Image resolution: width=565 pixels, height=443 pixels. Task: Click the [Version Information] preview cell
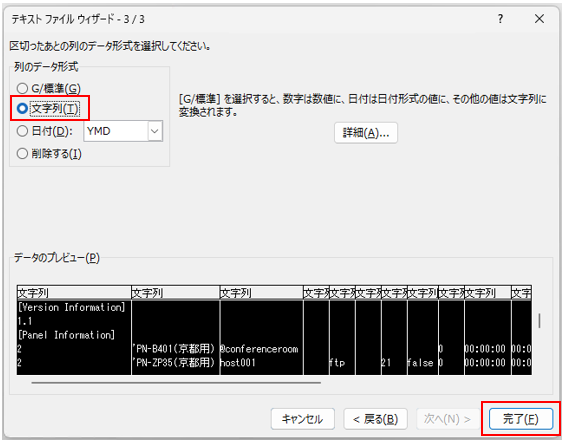pyautogui.click(x=72, y=307)
